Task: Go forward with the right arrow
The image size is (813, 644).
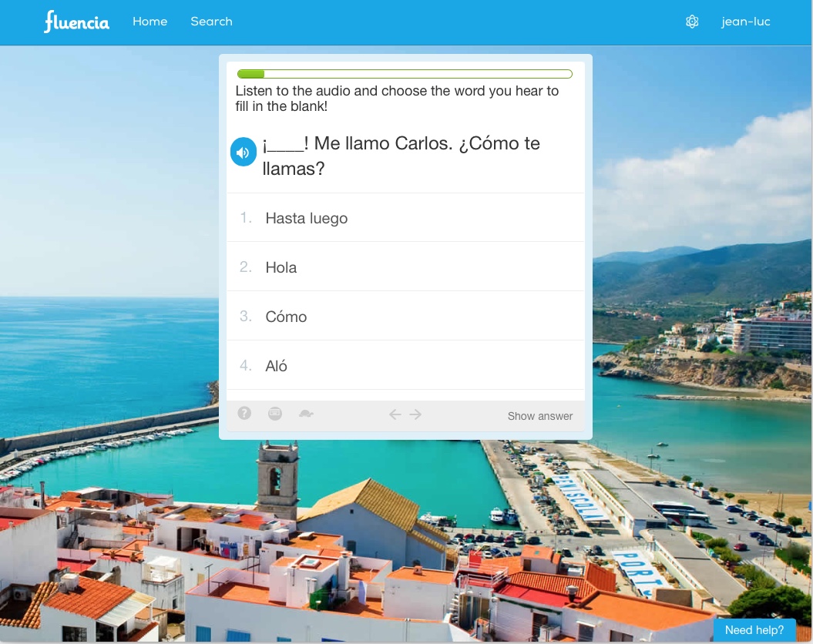Action: click(416, 414)
